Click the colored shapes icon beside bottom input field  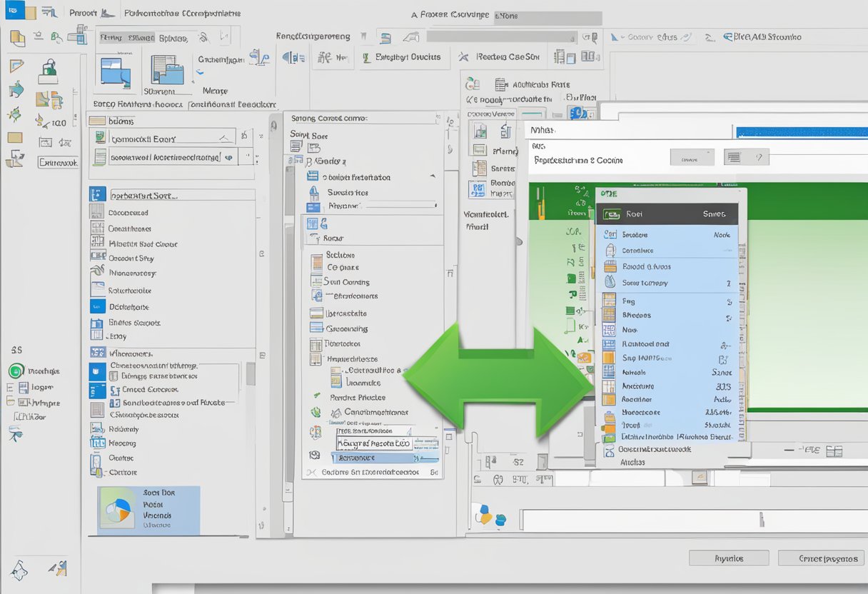click(x=490, y=515)
